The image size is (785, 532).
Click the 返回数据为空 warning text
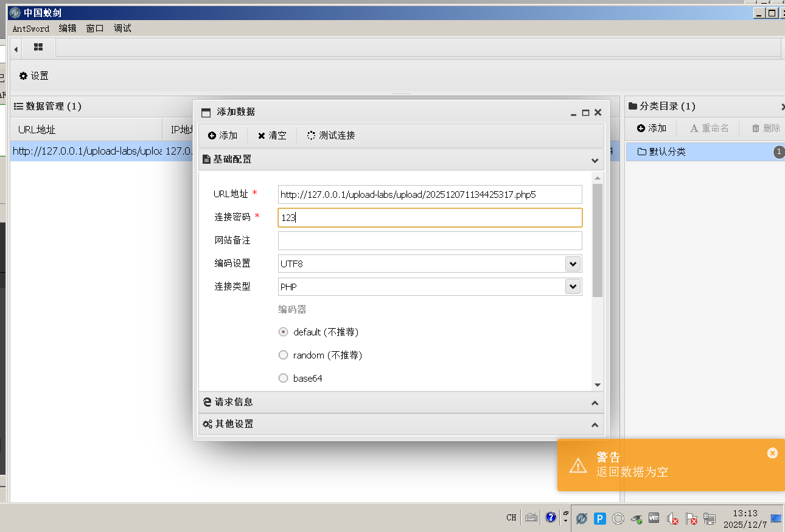click(x=632, y=472)
